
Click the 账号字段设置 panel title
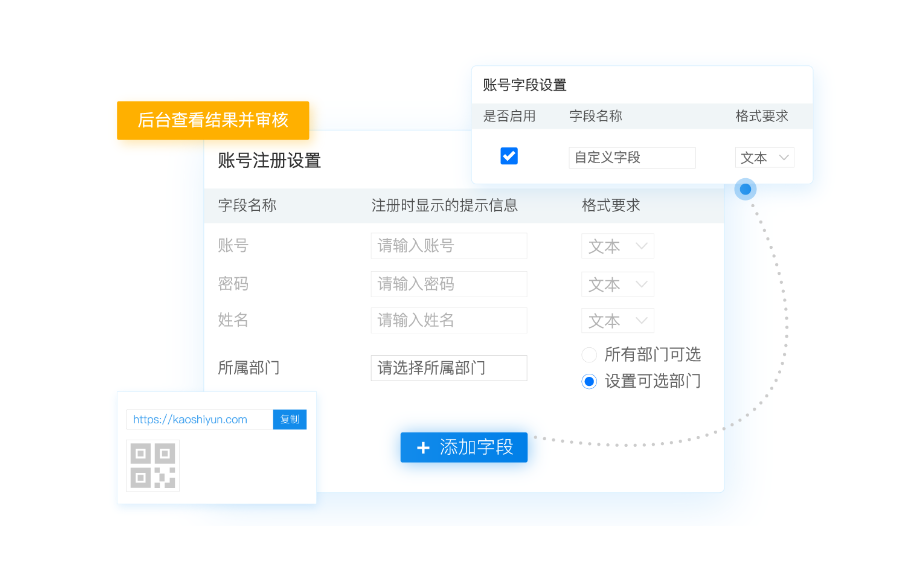point(525,85)
